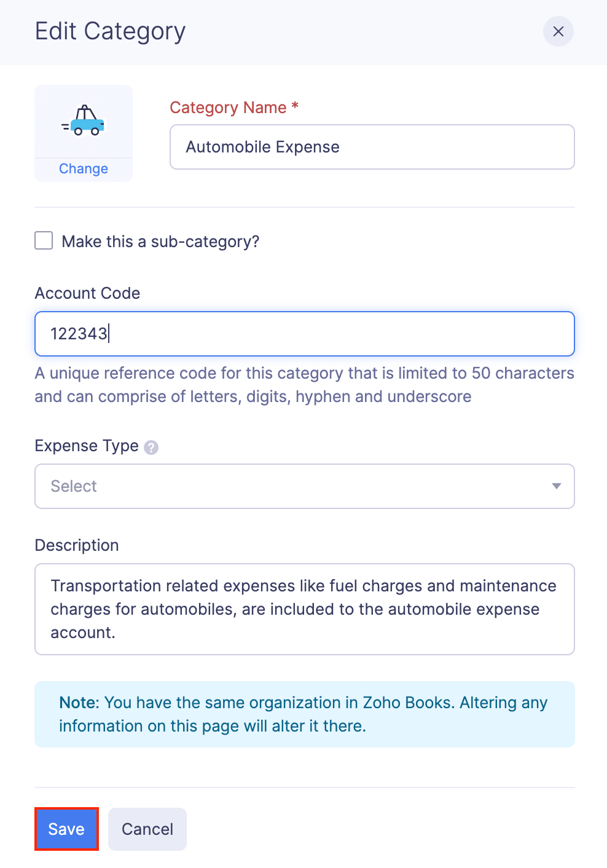
Task: Click the Edit Category dialog title
Action: coord(111,31)
